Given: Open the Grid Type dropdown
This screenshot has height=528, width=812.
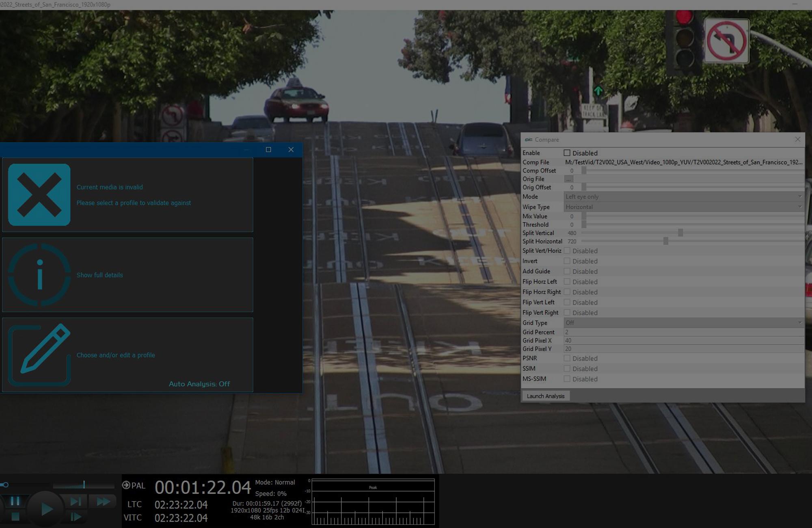Looking at the screenshot, I should tap(683, 323).
